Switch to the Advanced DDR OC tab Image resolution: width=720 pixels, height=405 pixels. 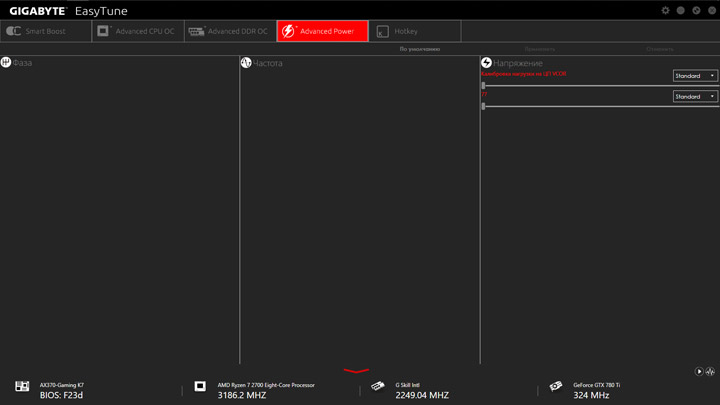(231, 31)
